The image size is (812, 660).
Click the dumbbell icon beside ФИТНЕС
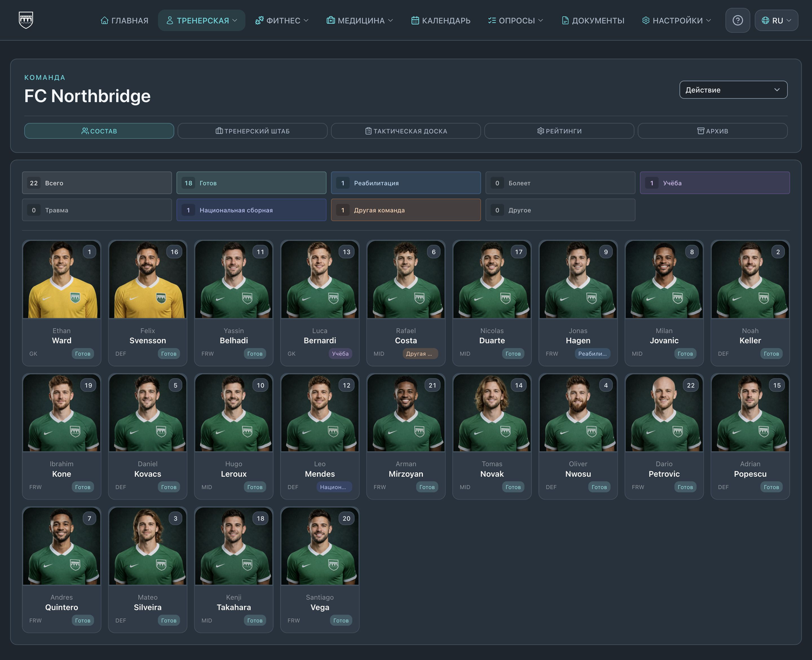pyautogui.click(x=259, y=20)
